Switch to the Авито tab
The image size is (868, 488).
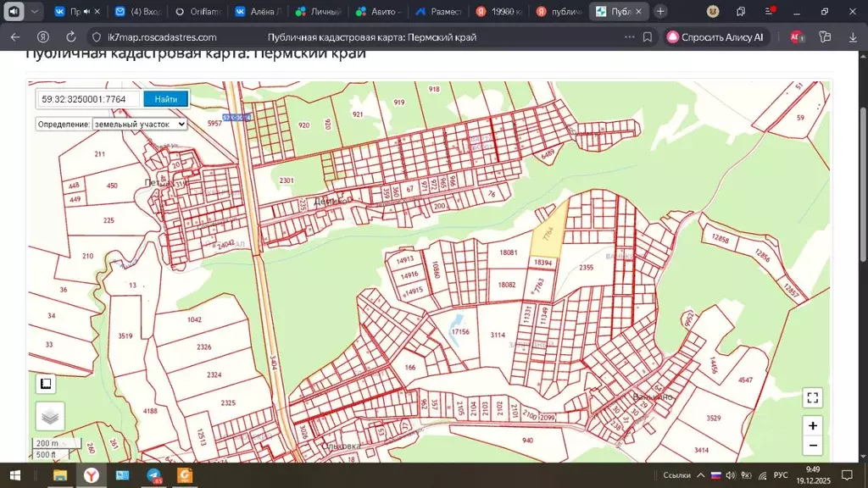(x=379, y=12)
